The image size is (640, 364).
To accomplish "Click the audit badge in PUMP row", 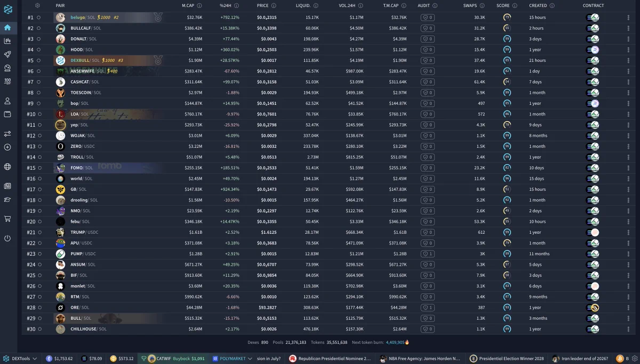I will (427, 254).
